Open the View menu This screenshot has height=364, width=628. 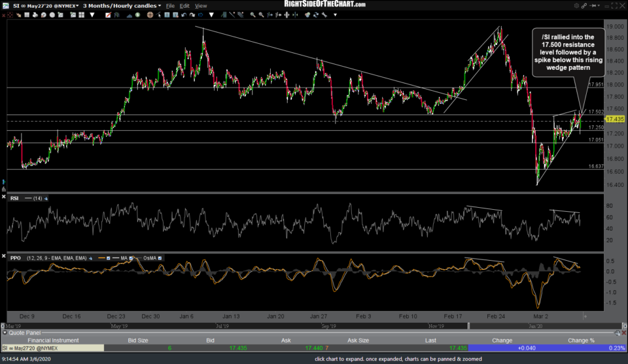(201, 6)
